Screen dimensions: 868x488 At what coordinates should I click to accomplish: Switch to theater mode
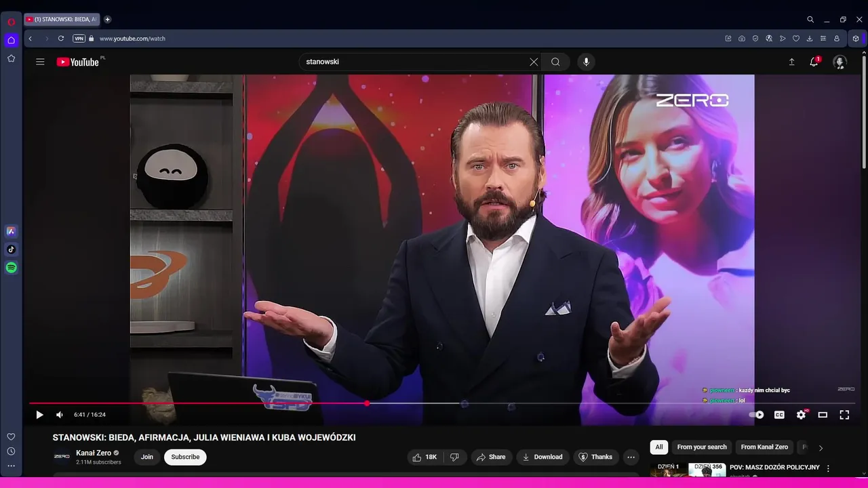point(823,415)
